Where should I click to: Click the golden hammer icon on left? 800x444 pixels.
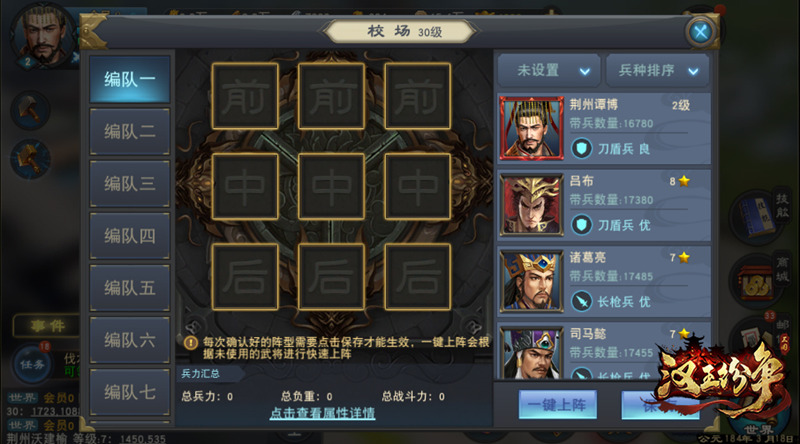[x=30, y=159]
